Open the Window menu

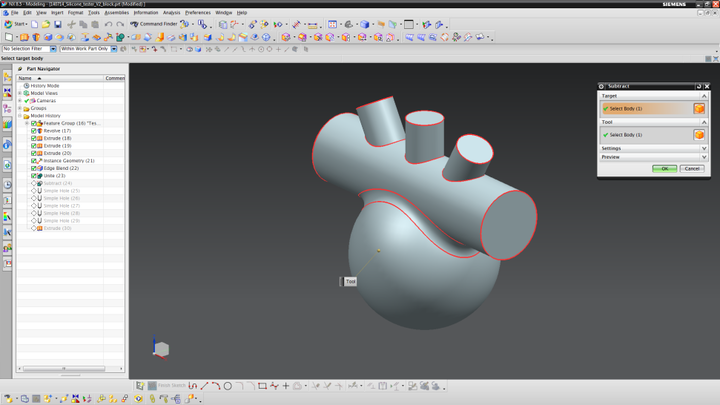click(x=224, y=13)
